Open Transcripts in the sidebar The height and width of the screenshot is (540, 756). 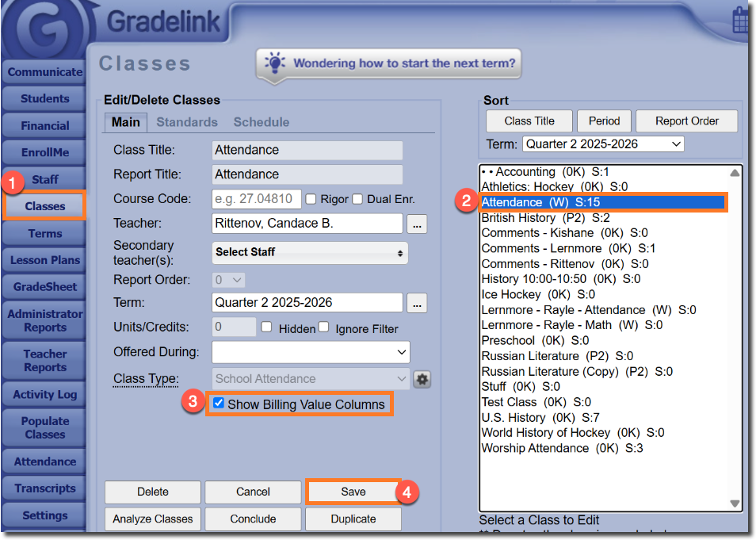pyautogui.click(x=45, y=488)
